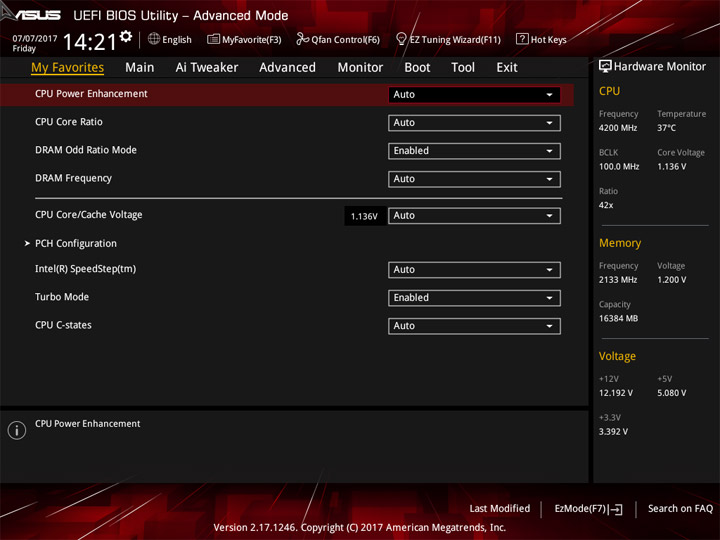Select the CPU Core Ratio label

(x=69, y=122)
